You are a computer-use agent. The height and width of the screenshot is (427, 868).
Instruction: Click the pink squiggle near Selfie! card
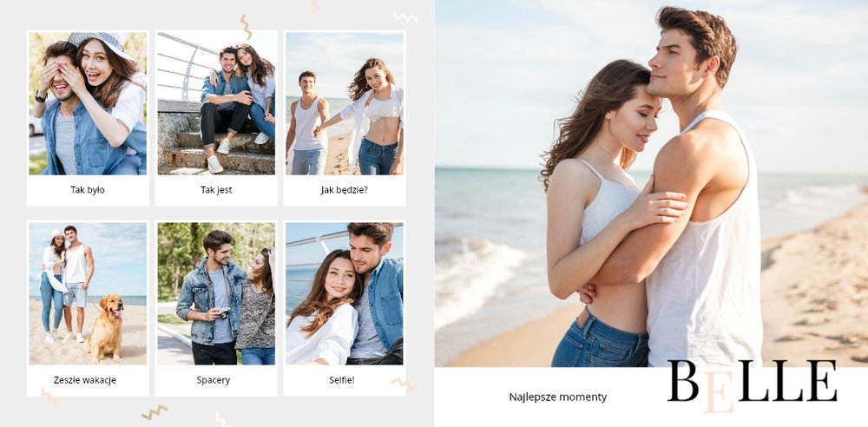click(404, 384)
